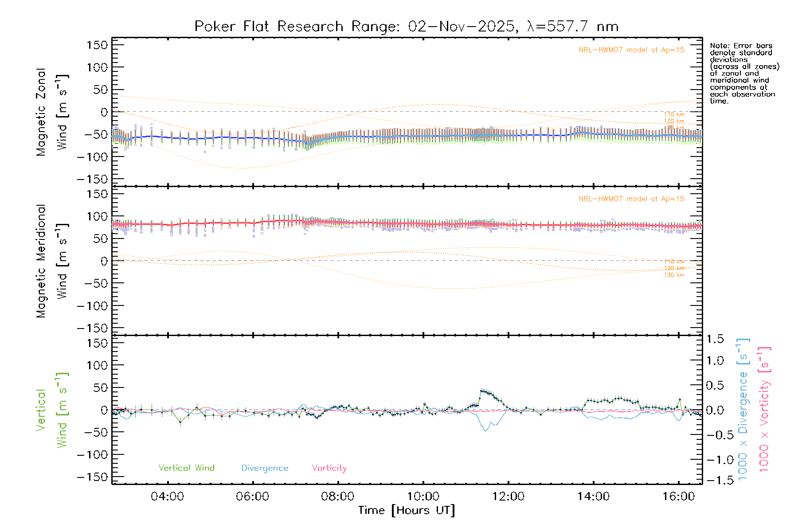Click the blue "Divergence" legend label

coord(265,468)
